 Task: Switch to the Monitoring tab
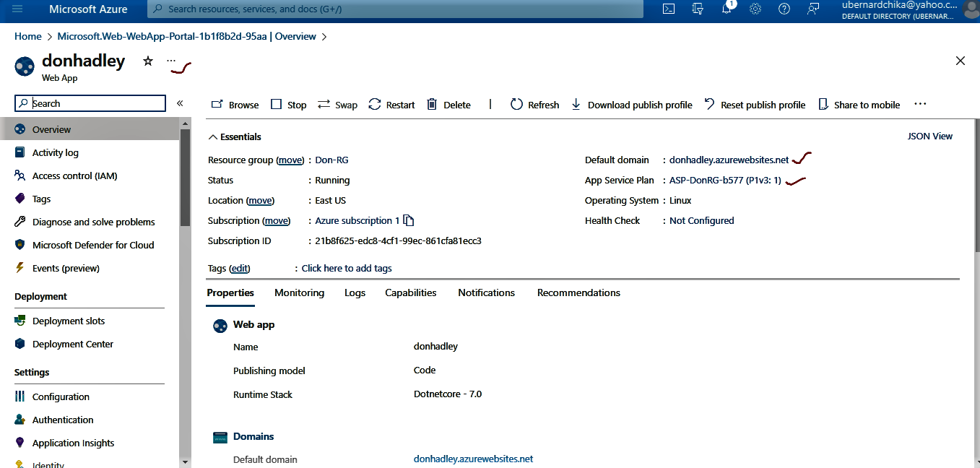coord(299,292)
